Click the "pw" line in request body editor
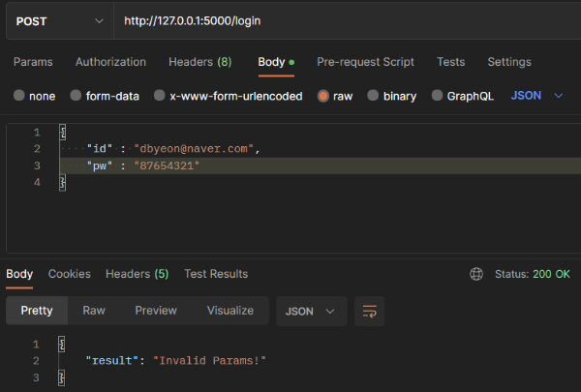 pos(321,166)
